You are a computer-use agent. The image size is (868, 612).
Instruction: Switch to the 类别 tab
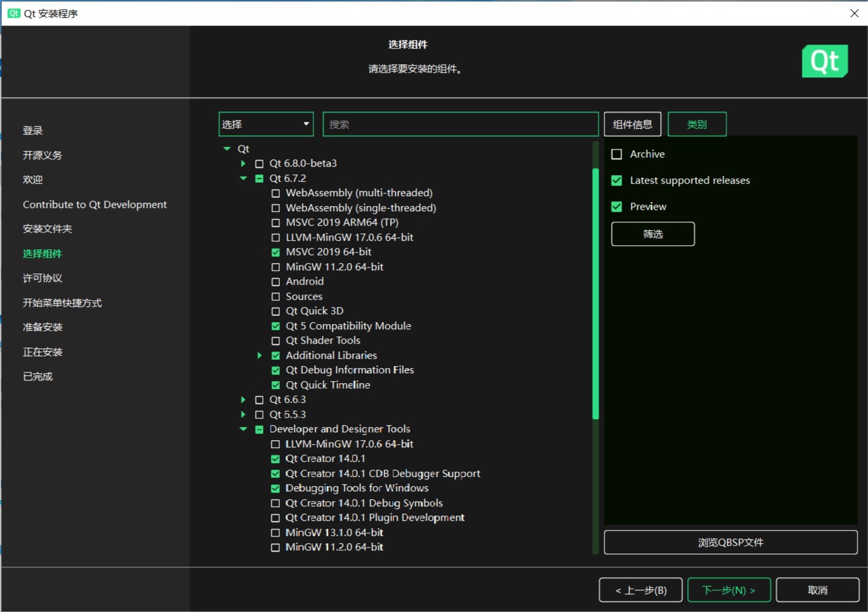coord(697,124)
